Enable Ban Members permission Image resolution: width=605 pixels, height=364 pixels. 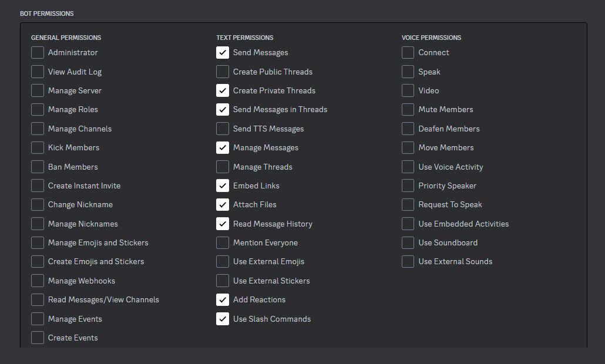click(38, 167)
